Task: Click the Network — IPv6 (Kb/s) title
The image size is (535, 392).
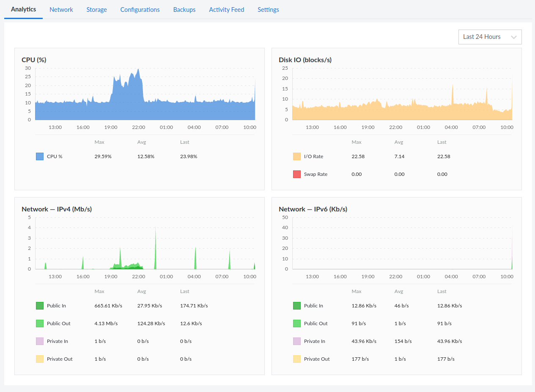Action: point(313,209)
